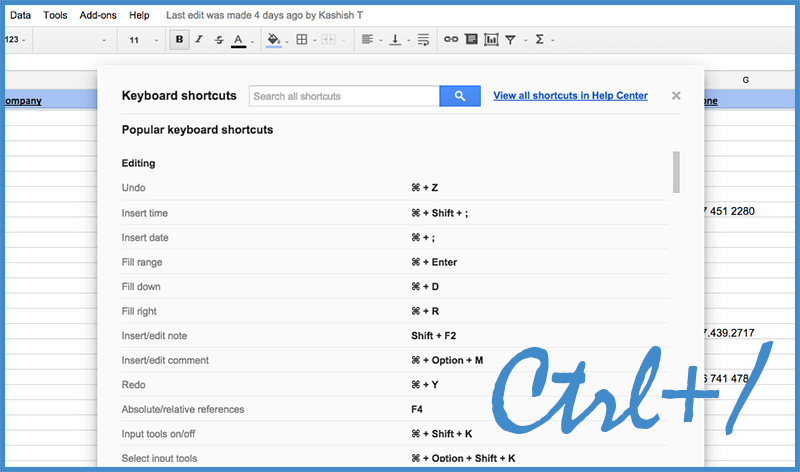The height and width of the screenshot is (472, 800).
Task: Open borders tool
Action: (302, 39)
